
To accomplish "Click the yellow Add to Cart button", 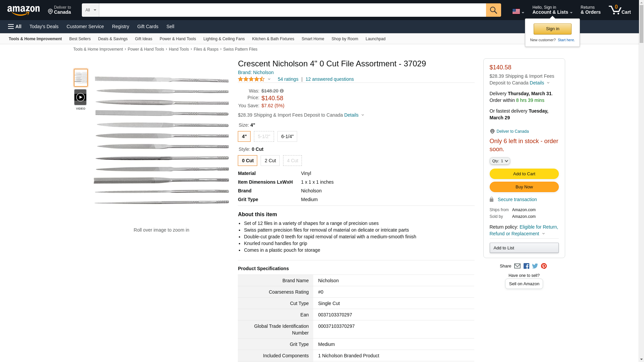I will 524,174.
